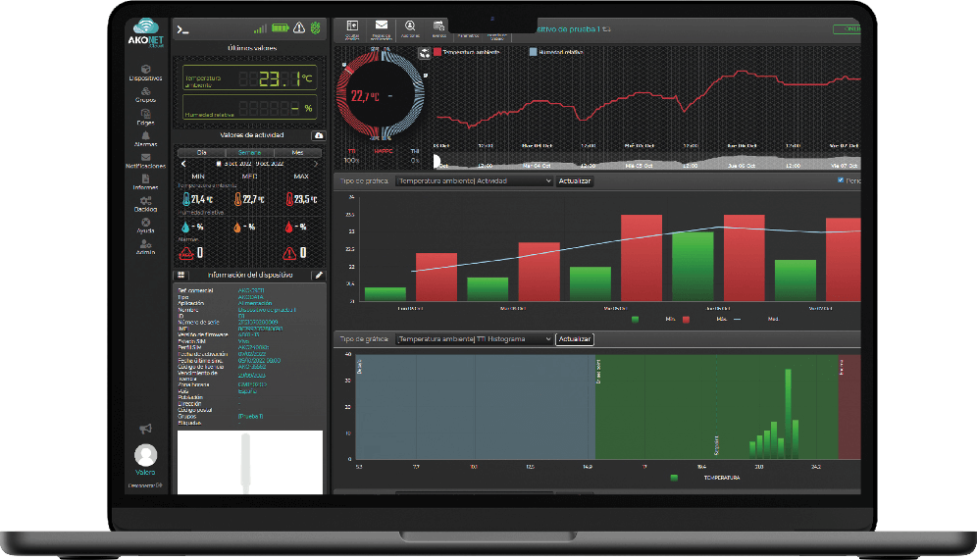This screenshot has width=977, height=560.
Task: Click the envelope toolbar icon
Action: (x=382, y=28)
